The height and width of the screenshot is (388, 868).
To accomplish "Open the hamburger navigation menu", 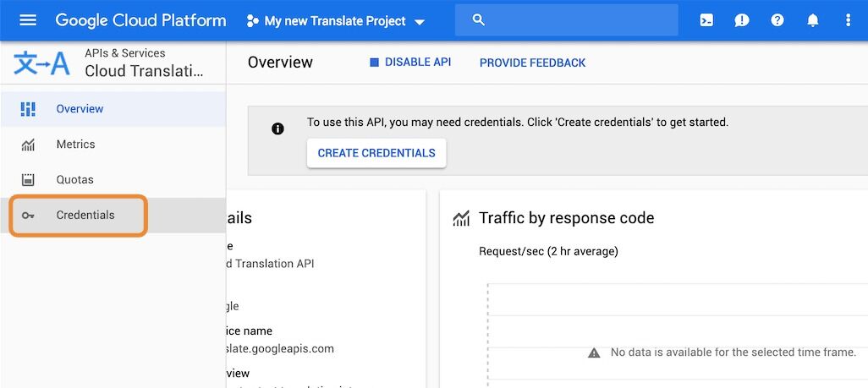I will tap(28, 20).
